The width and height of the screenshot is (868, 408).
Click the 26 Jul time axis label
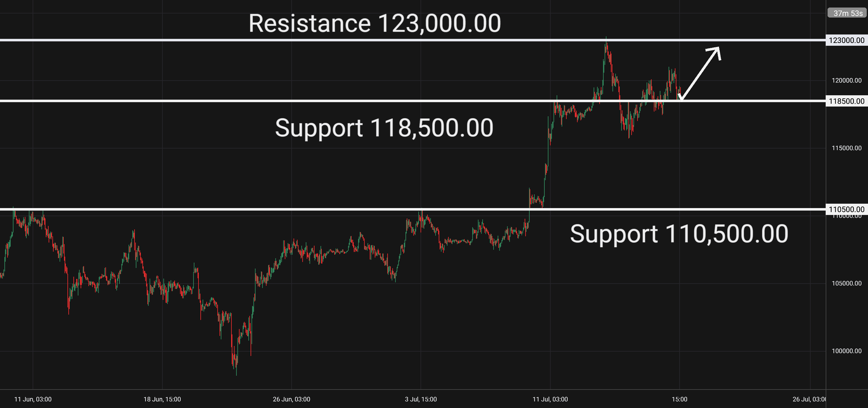click(809, 399)
